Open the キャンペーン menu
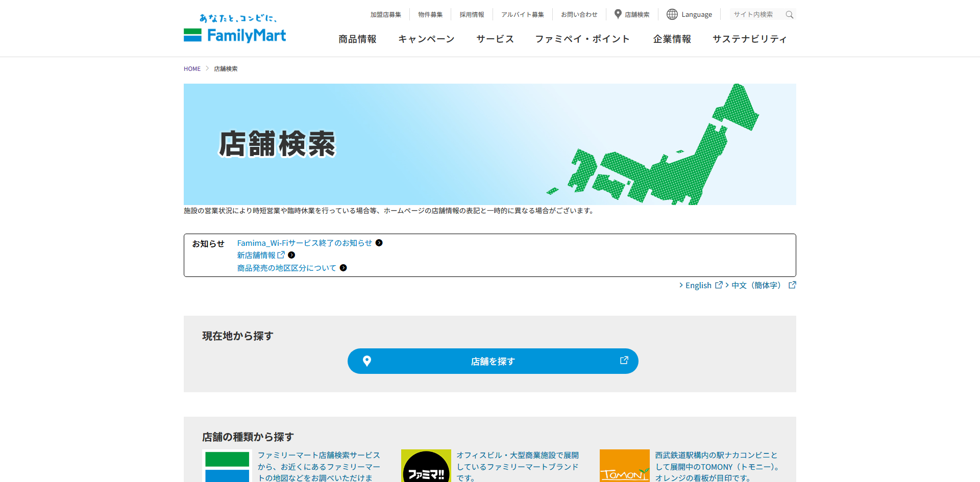This screenshot has width=980, height=482. click(x=426, y=39)
